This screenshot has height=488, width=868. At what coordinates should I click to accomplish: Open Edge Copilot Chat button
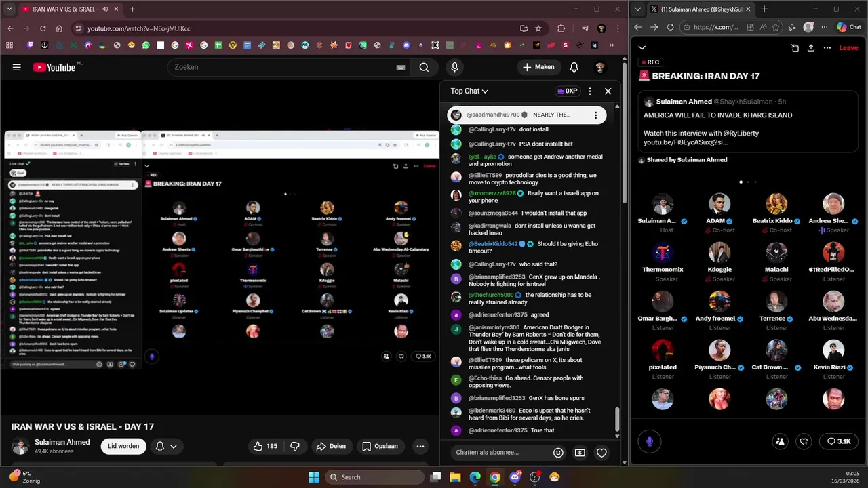[x=848, y=27]
